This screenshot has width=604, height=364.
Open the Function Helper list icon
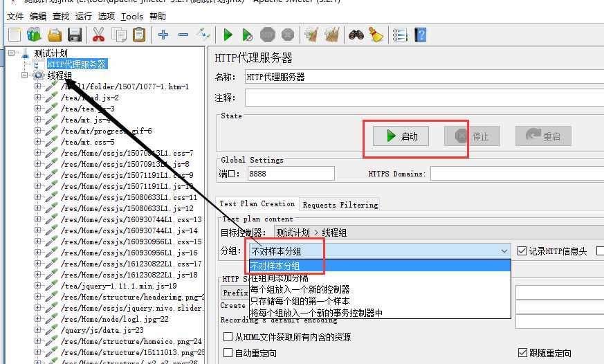tap(400, 35)
